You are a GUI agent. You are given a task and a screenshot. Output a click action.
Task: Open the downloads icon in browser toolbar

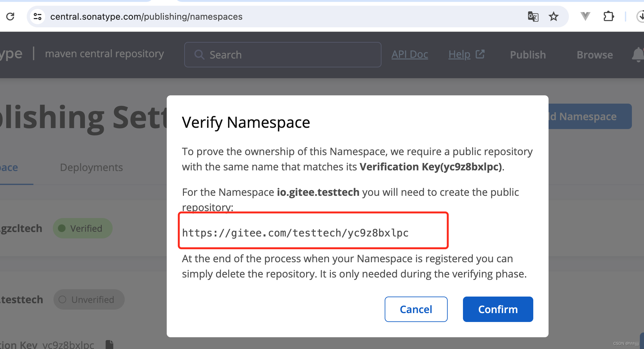click(x=640, y=17)
